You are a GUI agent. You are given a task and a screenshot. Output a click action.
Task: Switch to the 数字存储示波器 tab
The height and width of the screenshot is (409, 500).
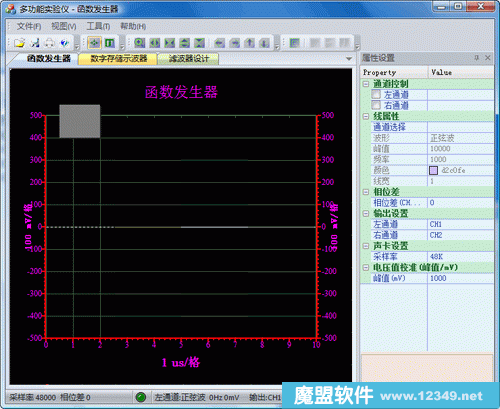[118, 59]
